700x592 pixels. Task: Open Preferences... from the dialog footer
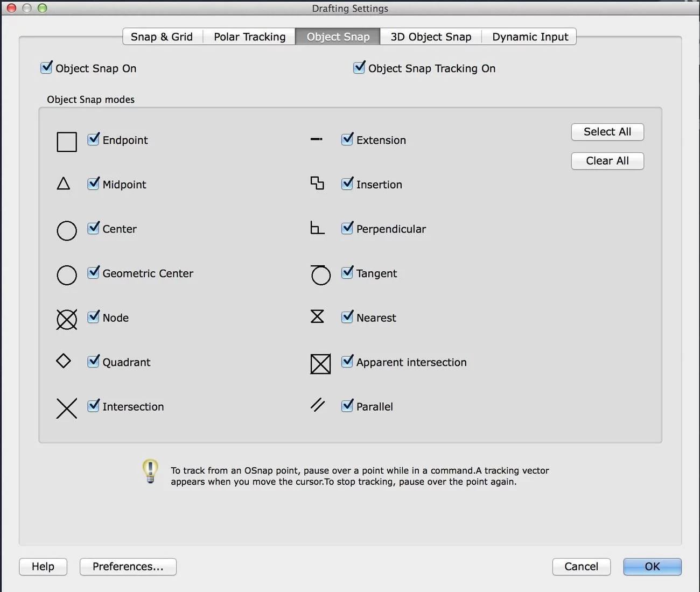128,567
